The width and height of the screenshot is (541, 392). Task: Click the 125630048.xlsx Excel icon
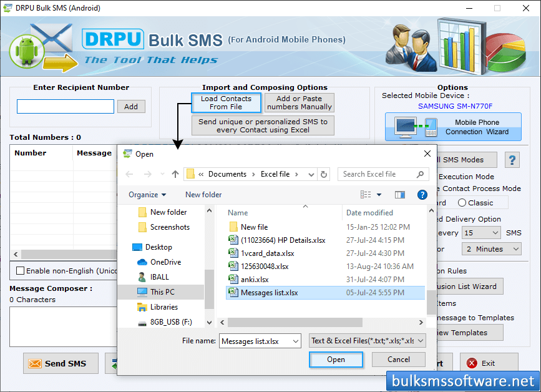[x=233, y=266]
